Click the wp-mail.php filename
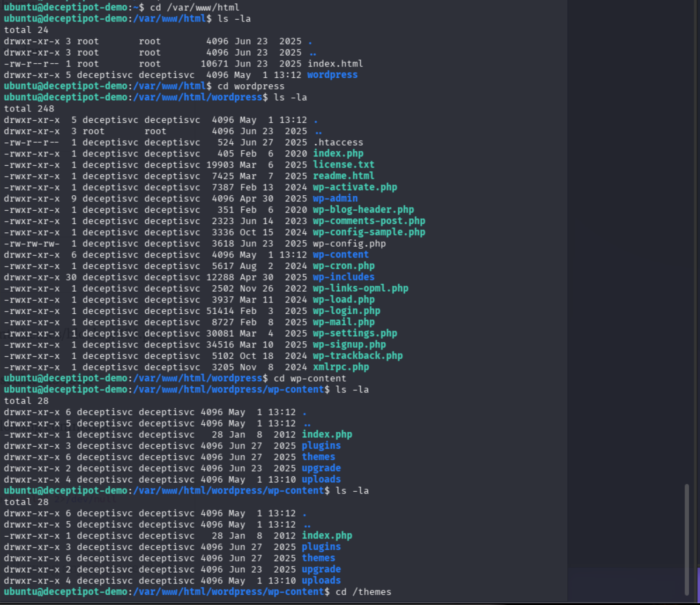Image resolution: width=700 pixels, height=605 pixels. [343, 322]
